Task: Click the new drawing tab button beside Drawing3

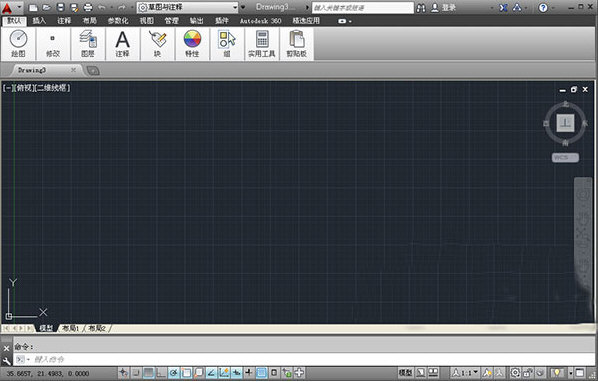Action: (93, 71)
